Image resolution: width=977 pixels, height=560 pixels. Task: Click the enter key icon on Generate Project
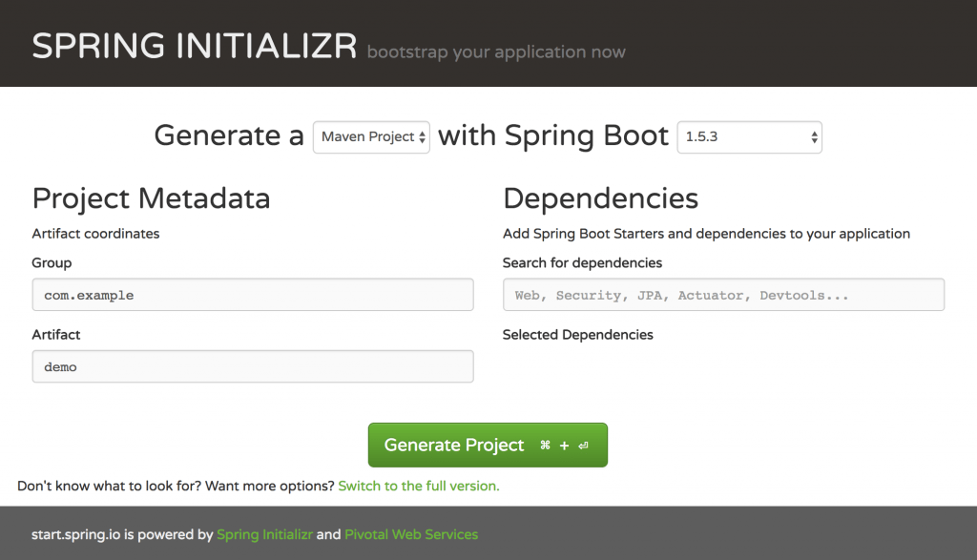(583, 446)
